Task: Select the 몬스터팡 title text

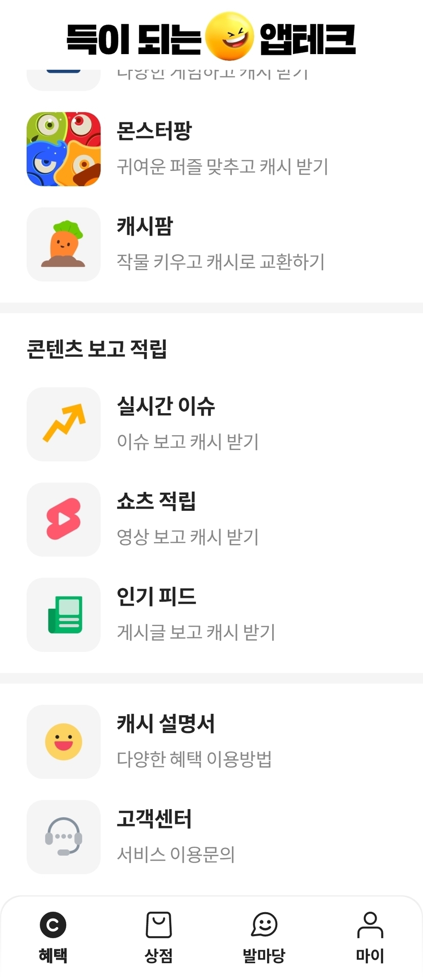Action: [x=154, y=131]
